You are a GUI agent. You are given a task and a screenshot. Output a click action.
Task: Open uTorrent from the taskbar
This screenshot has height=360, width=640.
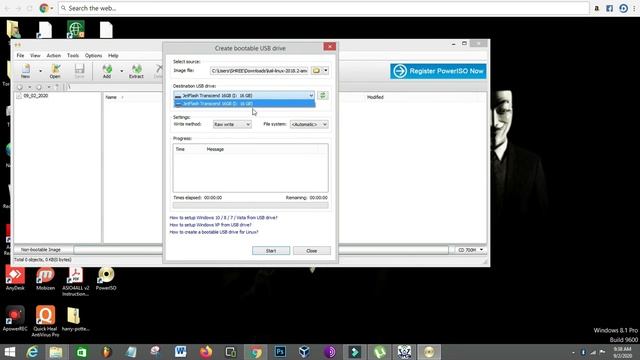pyautogui.click(x=380, y=352)
